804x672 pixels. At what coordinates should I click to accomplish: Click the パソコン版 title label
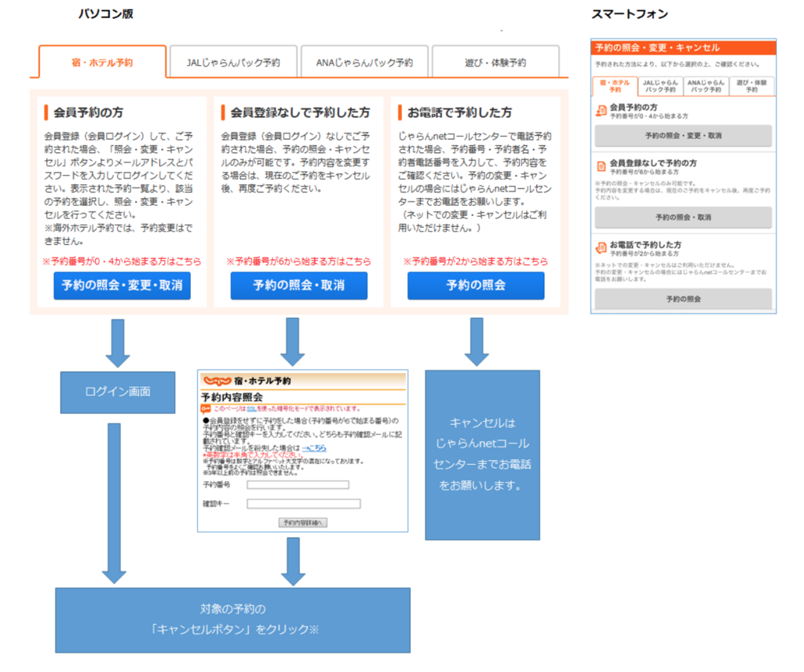106,14
